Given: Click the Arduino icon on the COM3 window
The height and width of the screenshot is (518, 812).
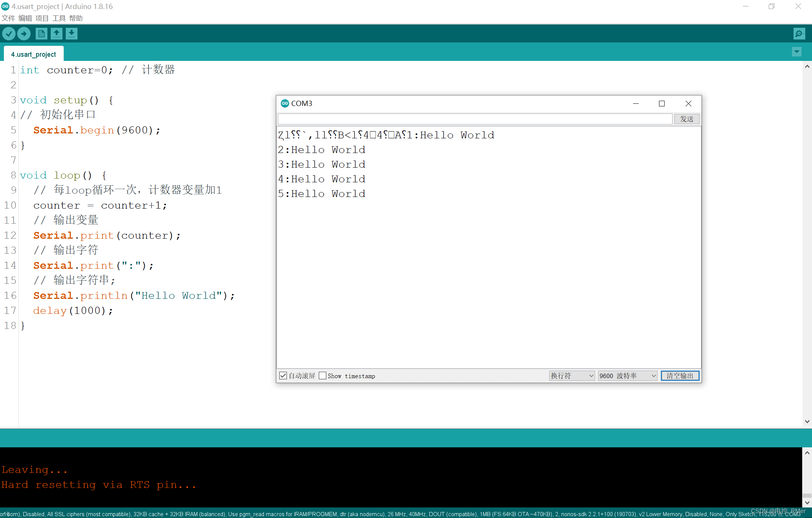Looking at the screenshot, I should pos(285,103).
